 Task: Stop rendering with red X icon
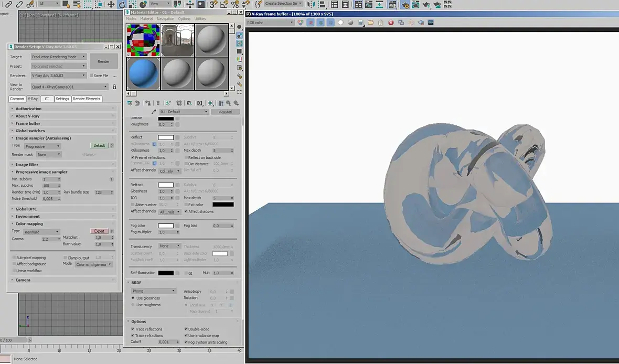point(391,23)
